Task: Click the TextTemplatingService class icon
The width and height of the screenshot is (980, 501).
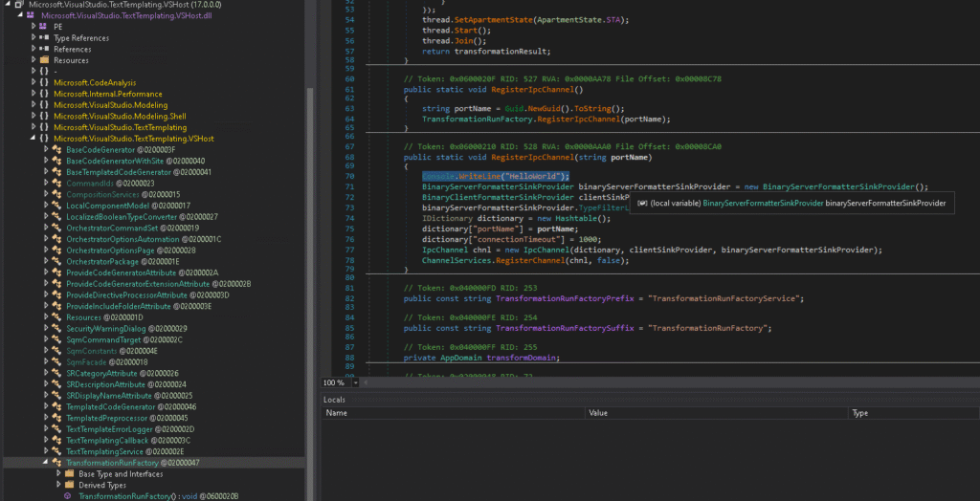Action: [56, 451]
